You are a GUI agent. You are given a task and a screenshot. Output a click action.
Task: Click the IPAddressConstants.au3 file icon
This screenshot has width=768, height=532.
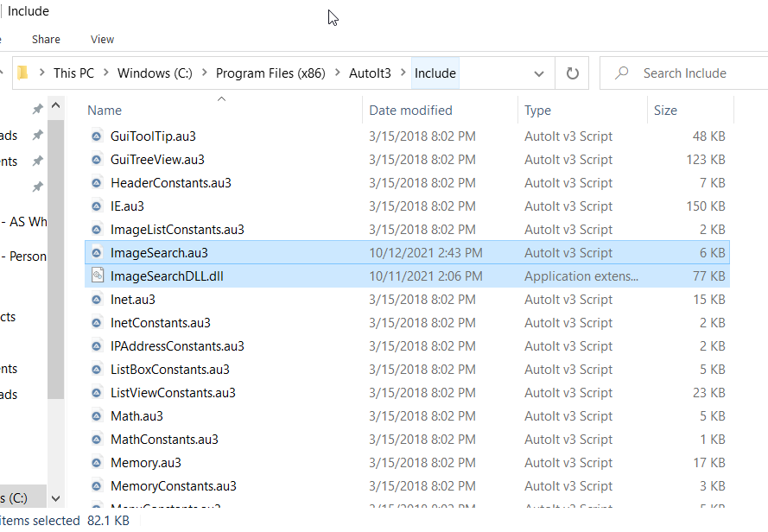point(97,345)
